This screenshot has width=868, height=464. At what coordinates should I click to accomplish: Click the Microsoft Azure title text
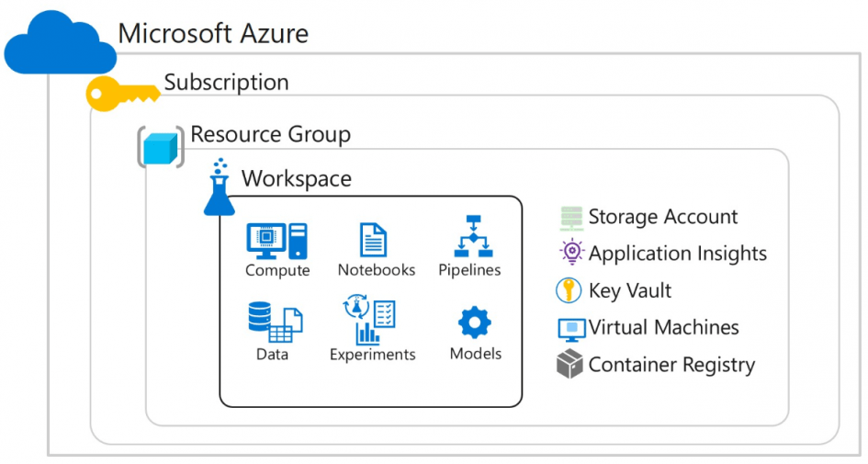pyautogui.click(x=213, y=34)
